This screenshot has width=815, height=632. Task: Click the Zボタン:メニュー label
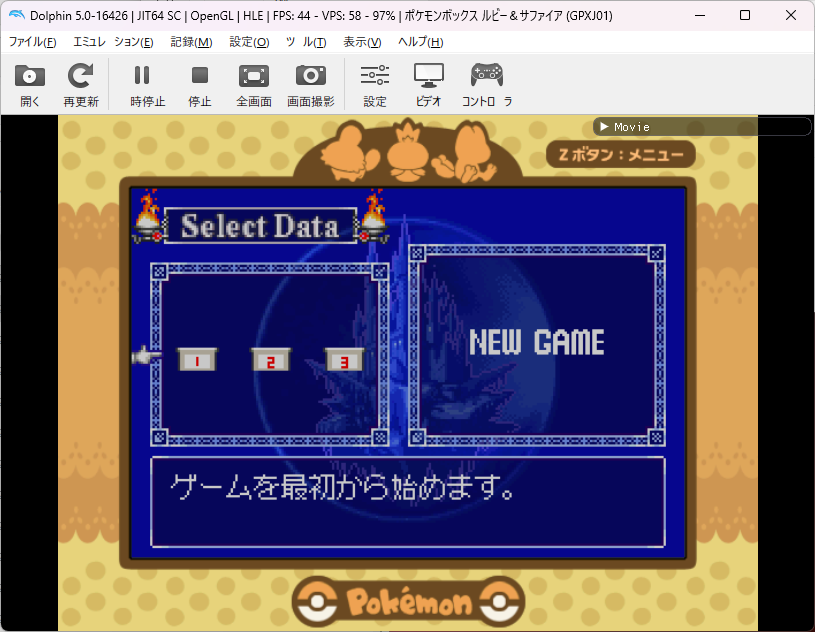tap(621, 154)
